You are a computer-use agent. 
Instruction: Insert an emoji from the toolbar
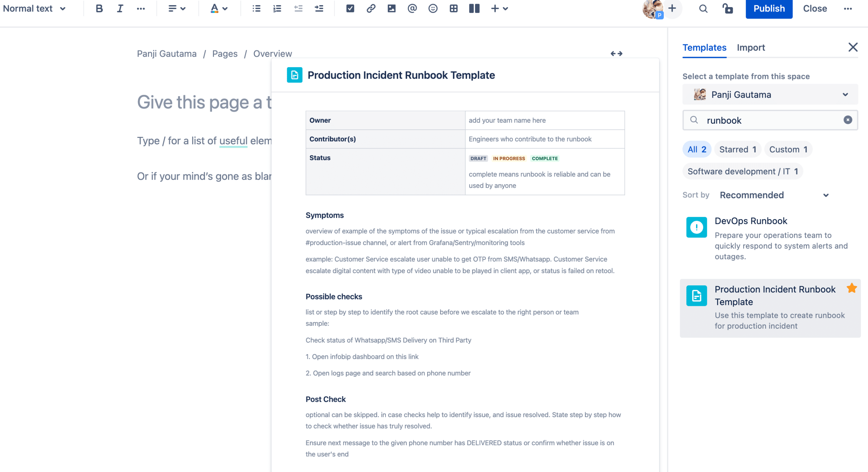coord(433,8)
